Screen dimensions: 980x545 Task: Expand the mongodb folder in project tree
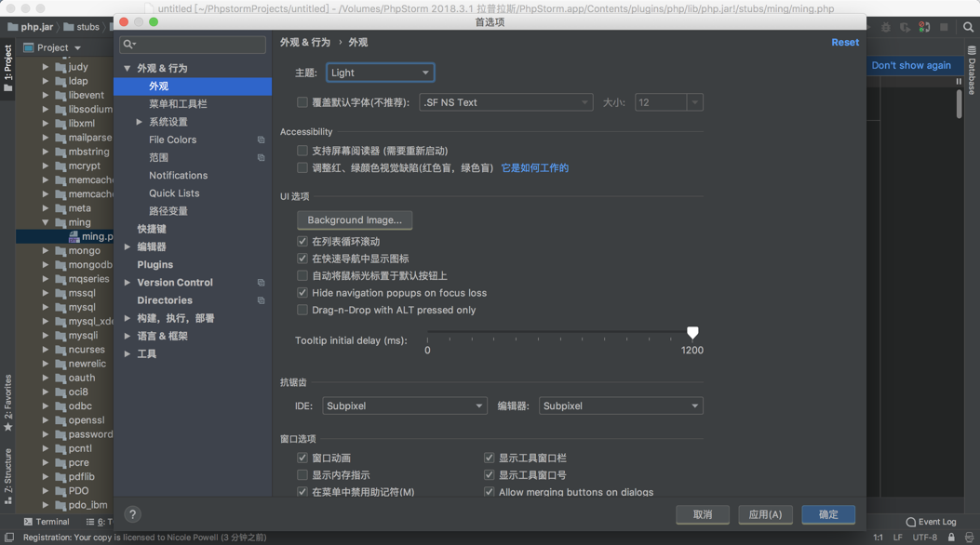point(45,265)
